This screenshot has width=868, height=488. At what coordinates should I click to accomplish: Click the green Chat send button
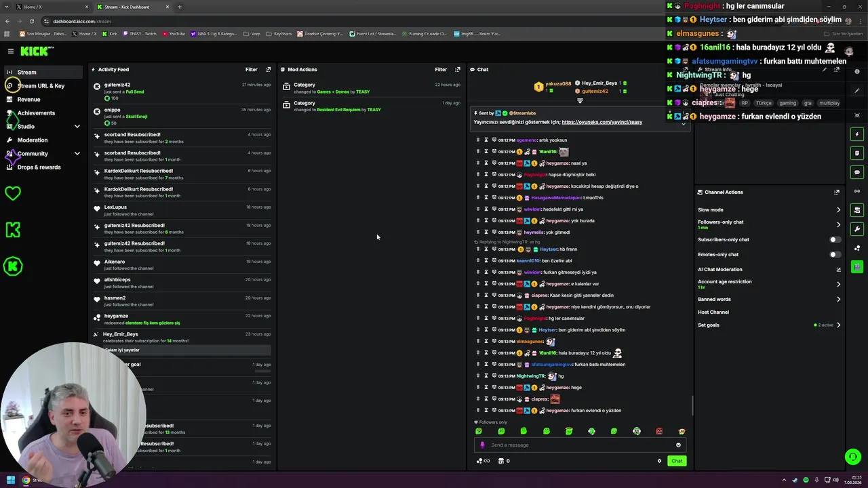coord(677,461)
